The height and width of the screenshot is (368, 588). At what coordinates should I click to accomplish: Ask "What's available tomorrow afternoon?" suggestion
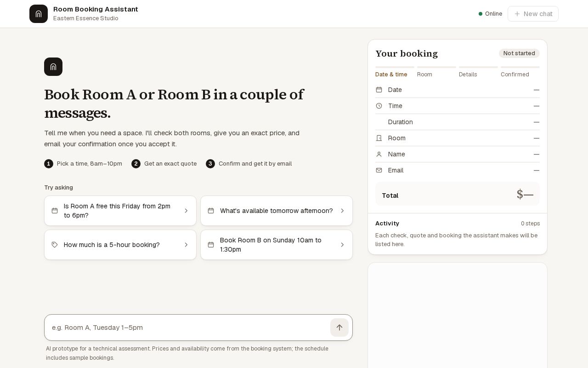277,211
